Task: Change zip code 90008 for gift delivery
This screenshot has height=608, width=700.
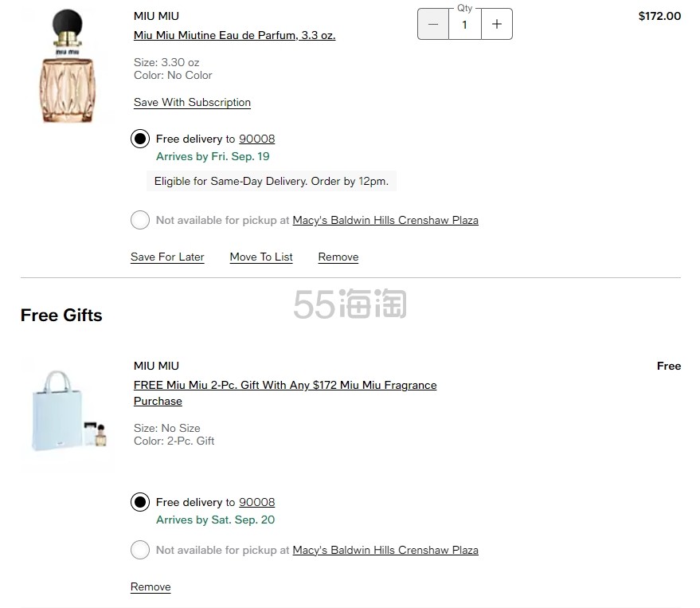Action: 256,502
